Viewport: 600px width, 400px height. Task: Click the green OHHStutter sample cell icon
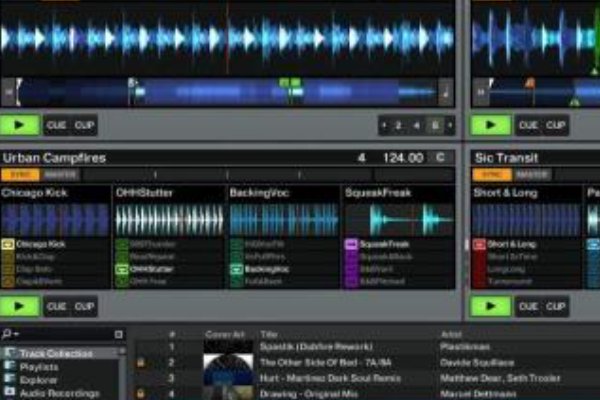[x=122, y=269]
